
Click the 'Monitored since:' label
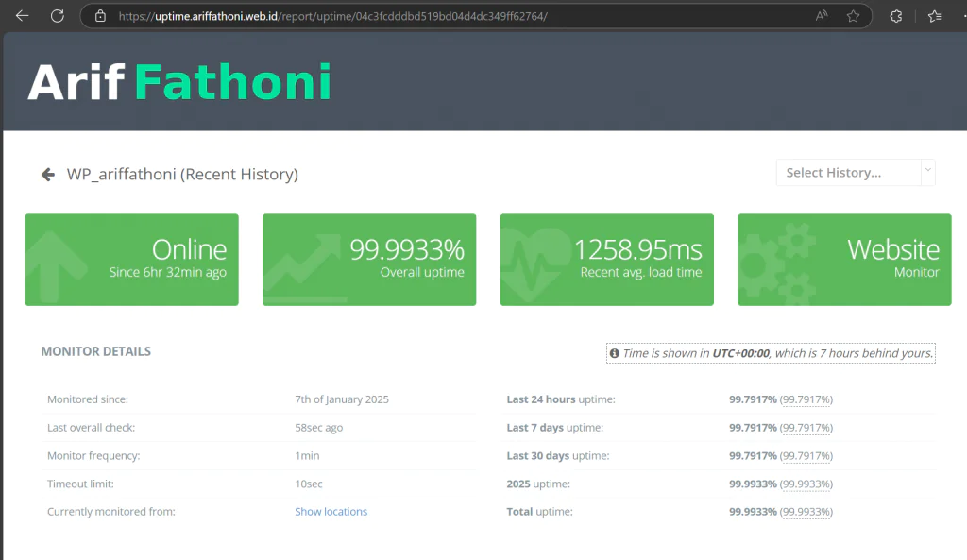pos(88,399)
